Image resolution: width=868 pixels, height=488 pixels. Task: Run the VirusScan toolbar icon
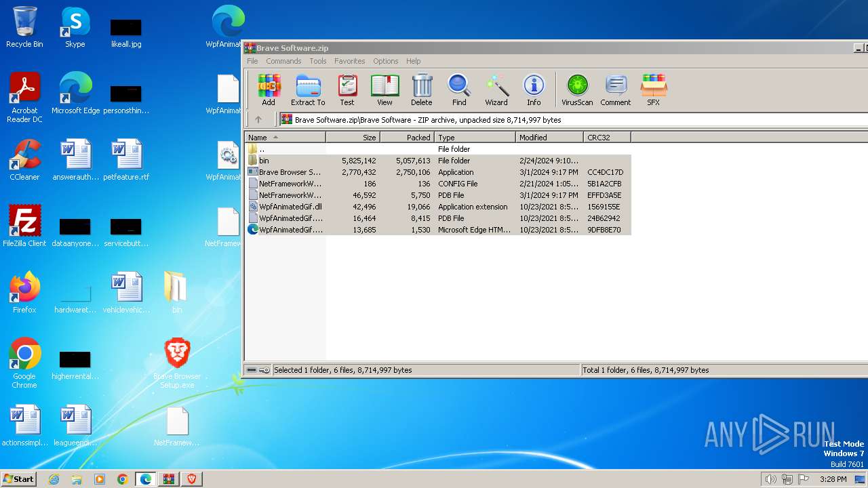click(577, 90)
